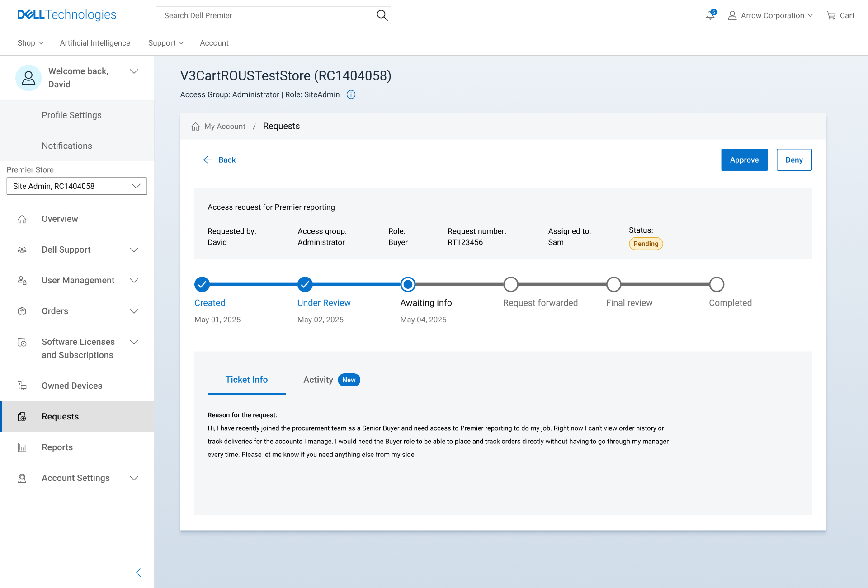Focus the Search Dell Premier field
The width and height of the screenshot is (868, 588).
click(273, 15)
